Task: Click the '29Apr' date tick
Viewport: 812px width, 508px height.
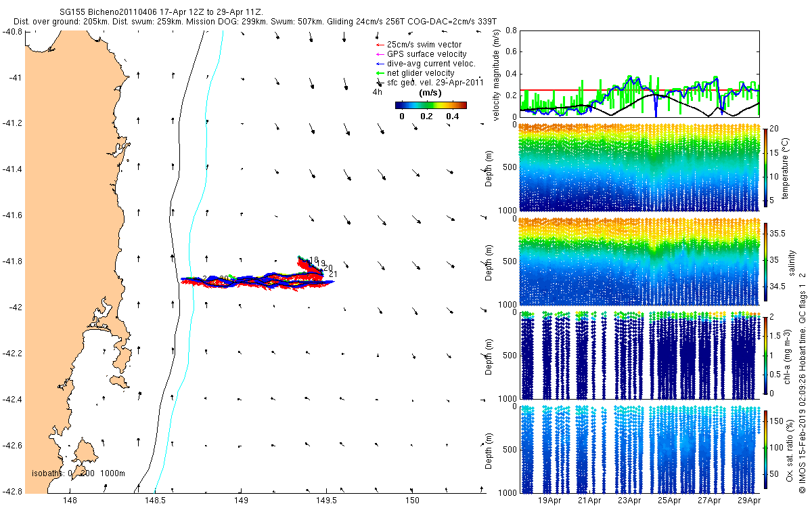Action: (748, 501)
